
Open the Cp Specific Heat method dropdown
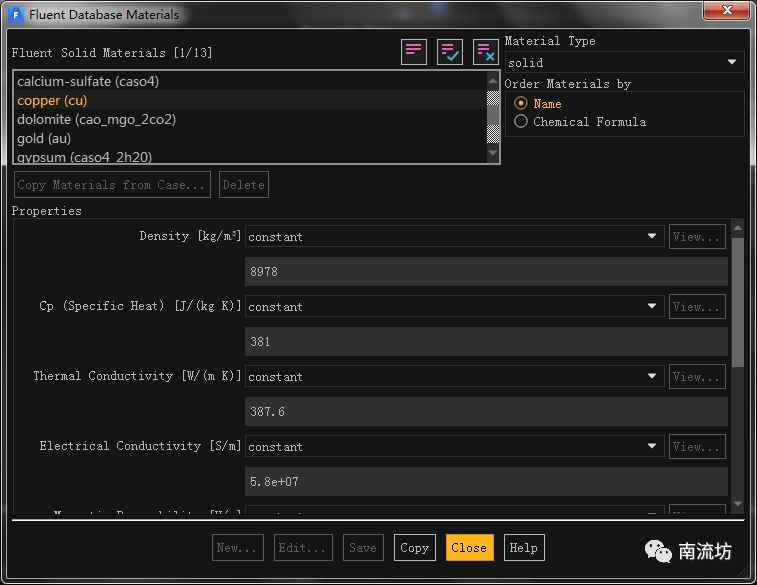[x=454, y=306]
